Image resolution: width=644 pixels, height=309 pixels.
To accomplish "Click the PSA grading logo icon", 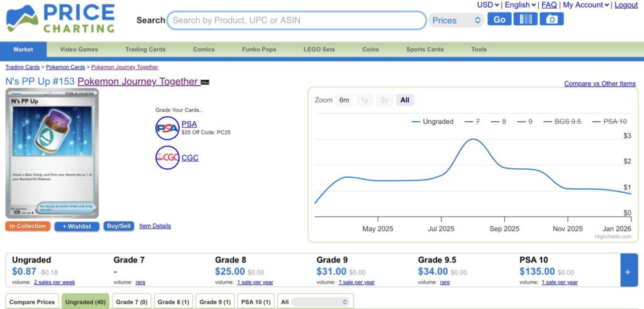I will 167,128.
